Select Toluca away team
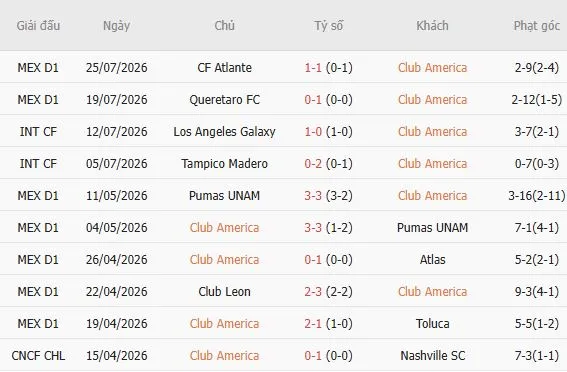567x372 pixels. click(432, 324)
